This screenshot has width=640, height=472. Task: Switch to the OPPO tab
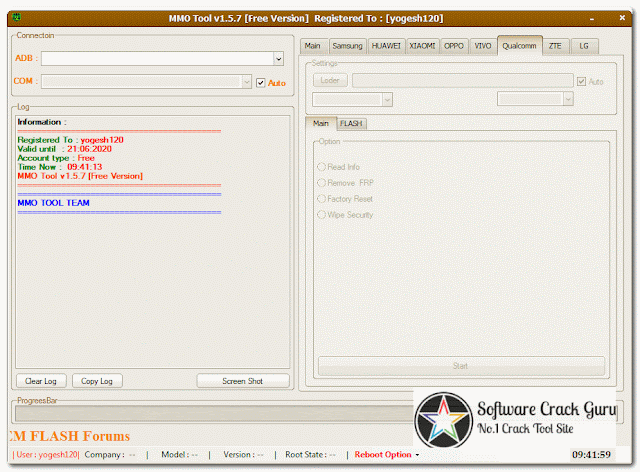pos(454,46)
